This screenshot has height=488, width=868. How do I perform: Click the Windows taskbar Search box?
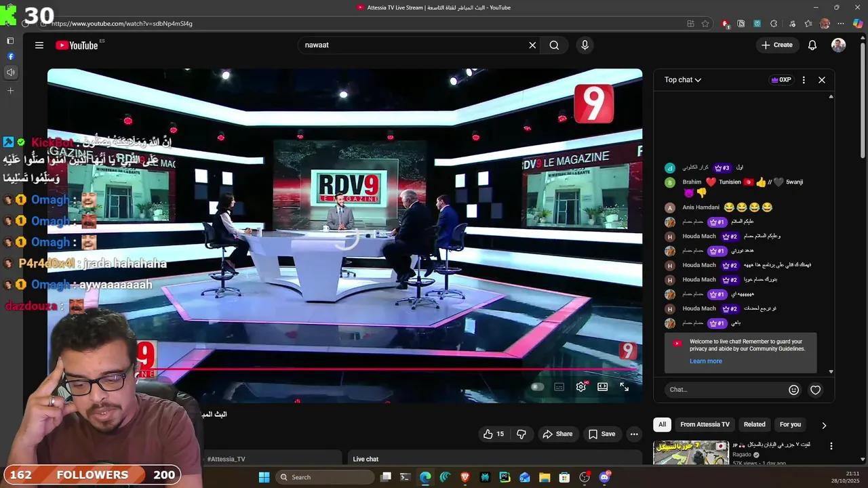tap(325, 477)
